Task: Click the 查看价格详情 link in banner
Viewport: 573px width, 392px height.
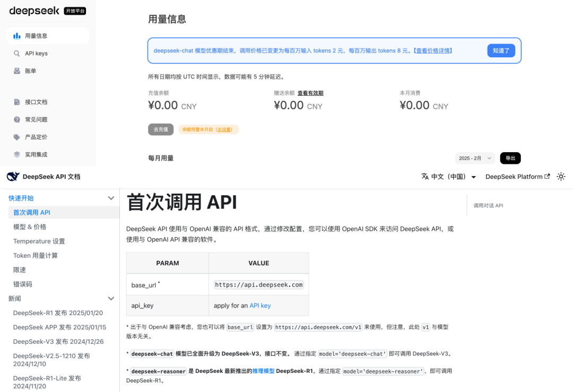Action: pos(433,51)
